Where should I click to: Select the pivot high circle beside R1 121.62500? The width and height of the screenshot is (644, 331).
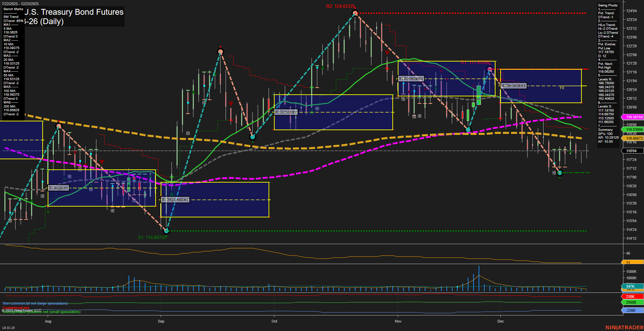489,70
